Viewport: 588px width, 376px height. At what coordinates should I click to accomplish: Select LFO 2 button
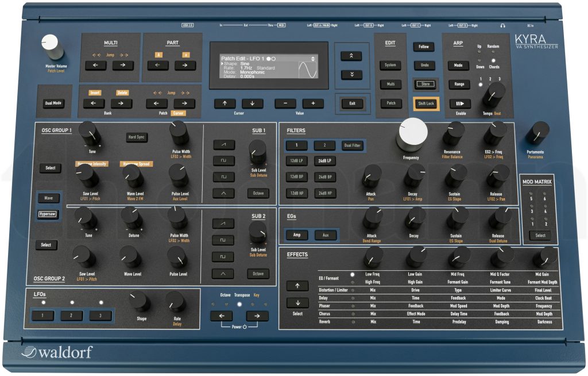71,316
